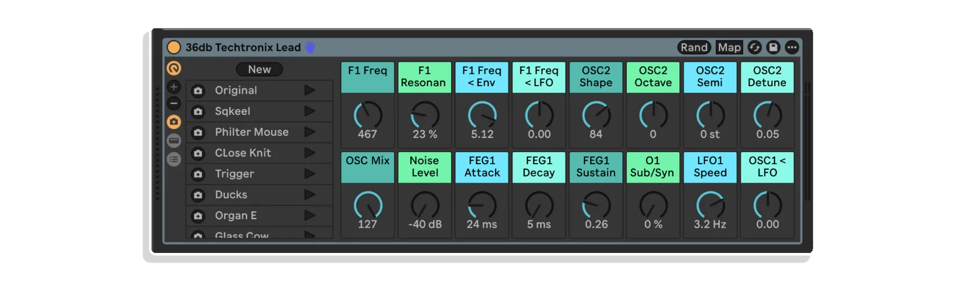This screenshot has height=281, width=980.
Task: Click the O1 Sub/Syn knob
Action: coord(653,205)
